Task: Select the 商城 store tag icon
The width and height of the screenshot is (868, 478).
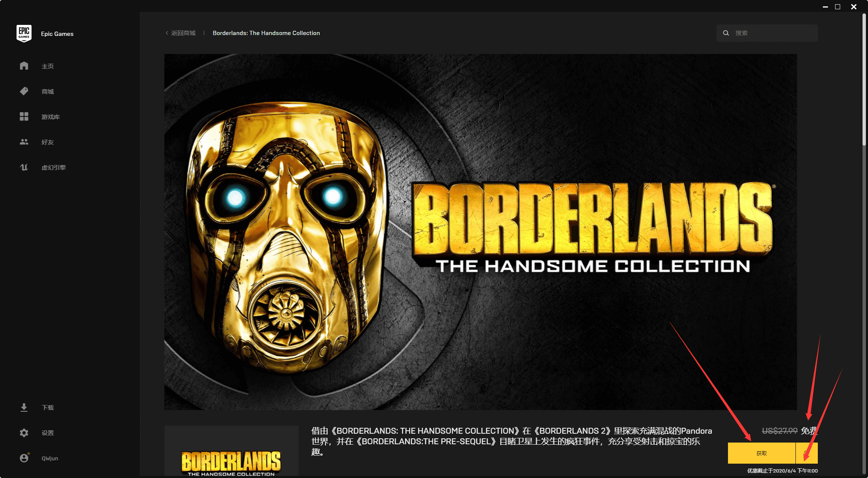Action: click(24, 91)
